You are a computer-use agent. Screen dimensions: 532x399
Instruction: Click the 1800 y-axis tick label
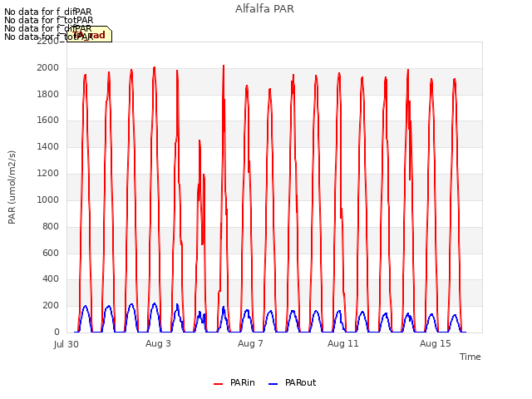(48, 94)
